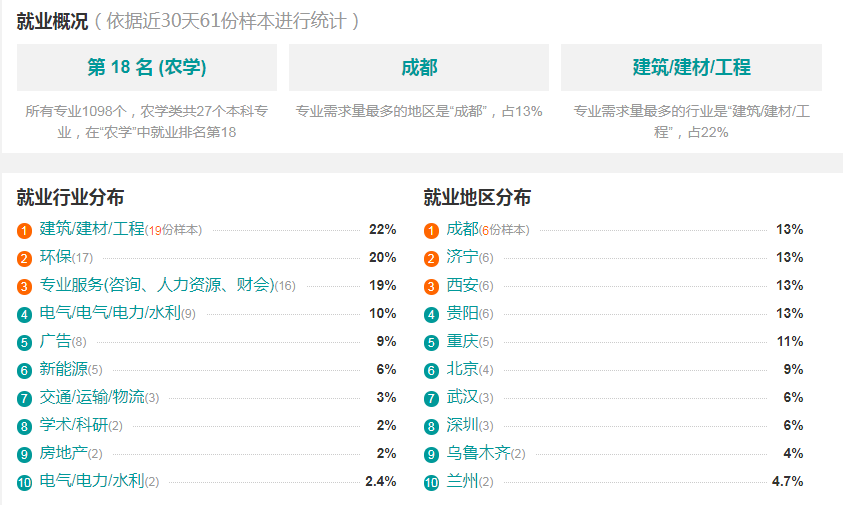This screenshot has height=505, width=843.
Task: Click the 22% value for 建筑/建材/工程
Action: coord(382,229)
